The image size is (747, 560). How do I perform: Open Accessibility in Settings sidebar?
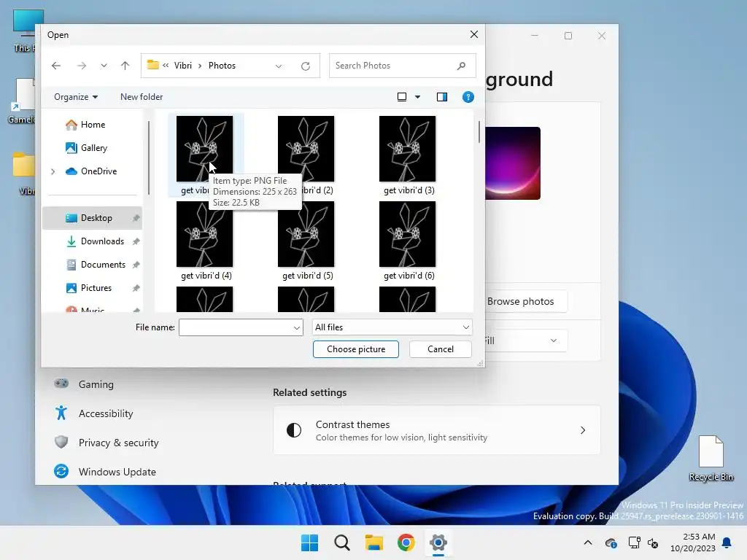106,413
